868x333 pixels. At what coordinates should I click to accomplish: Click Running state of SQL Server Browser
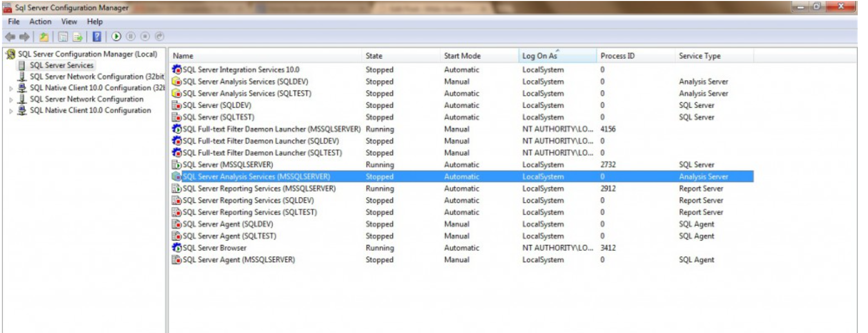pyautogui.click(x=380, y=248)
